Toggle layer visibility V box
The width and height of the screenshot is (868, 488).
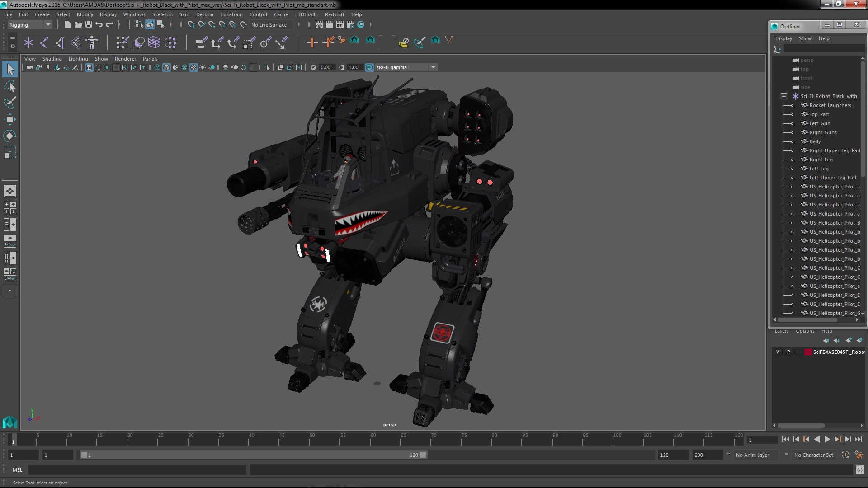[778, 352]
